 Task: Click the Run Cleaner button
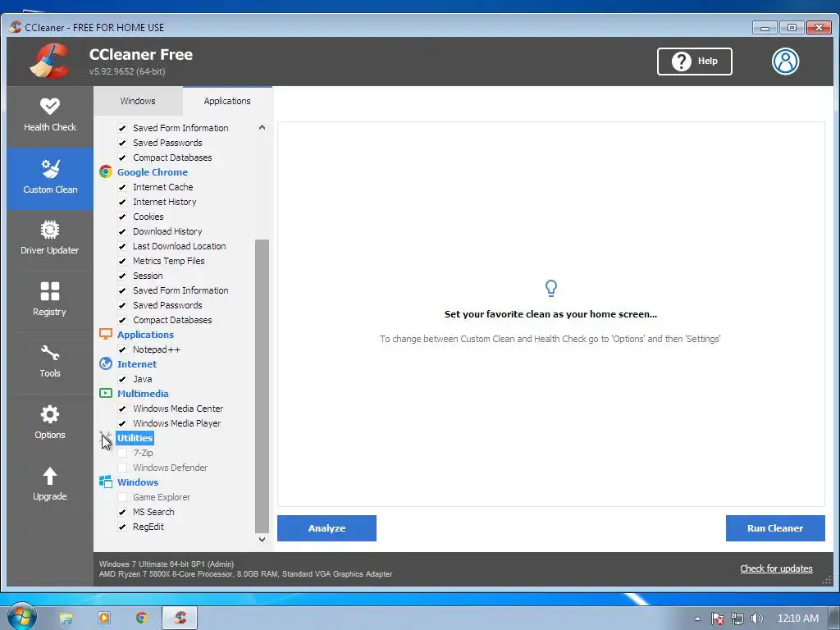click(x=775, y=528)
